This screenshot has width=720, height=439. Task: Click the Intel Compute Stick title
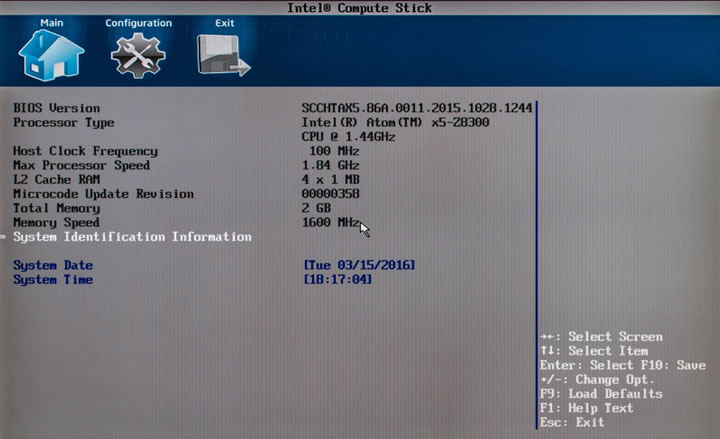359,8
